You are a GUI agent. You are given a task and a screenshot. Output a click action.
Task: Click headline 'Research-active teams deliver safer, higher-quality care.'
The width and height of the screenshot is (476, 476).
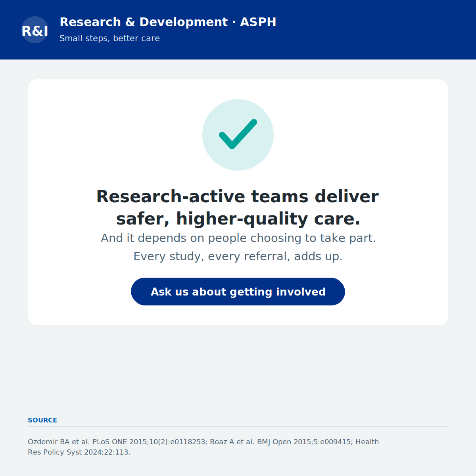238,207
